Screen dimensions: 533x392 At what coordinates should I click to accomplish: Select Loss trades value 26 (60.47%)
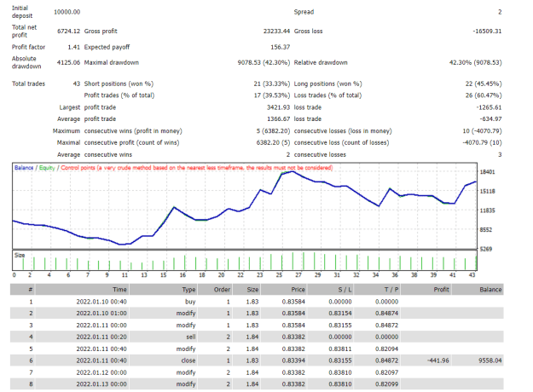click(484, 95)
